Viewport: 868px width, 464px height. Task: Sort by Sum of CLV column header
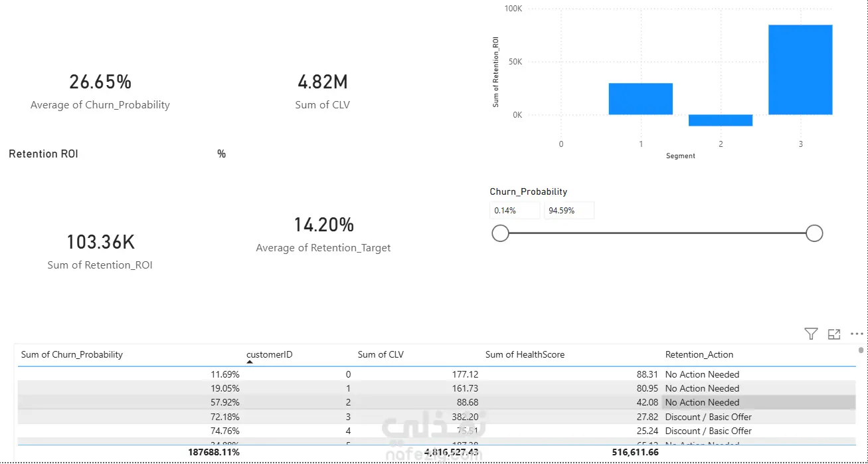point(381,355)
